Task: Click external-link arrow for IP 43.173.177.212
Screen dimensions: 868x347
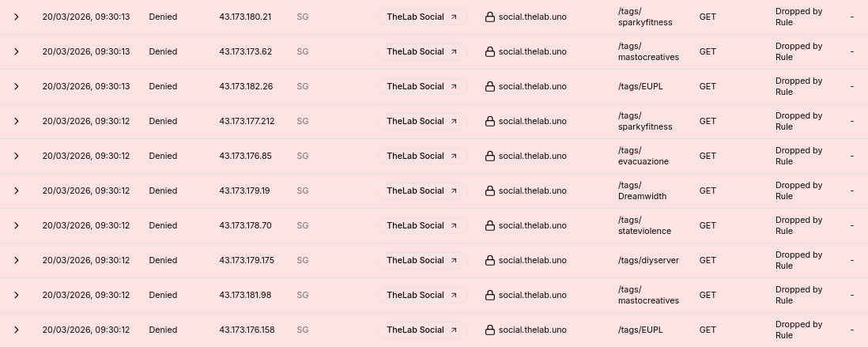Action: coord(454,121)
